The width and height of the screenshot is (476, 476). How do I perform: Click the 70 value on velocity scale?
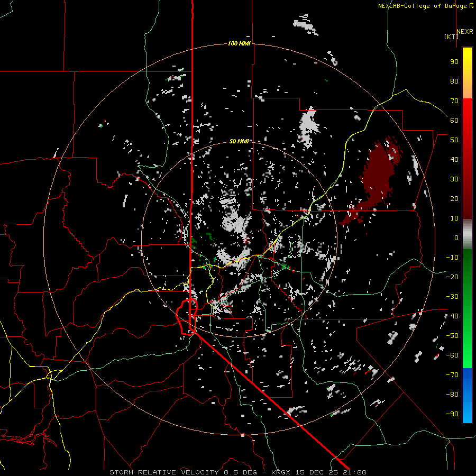454,101
